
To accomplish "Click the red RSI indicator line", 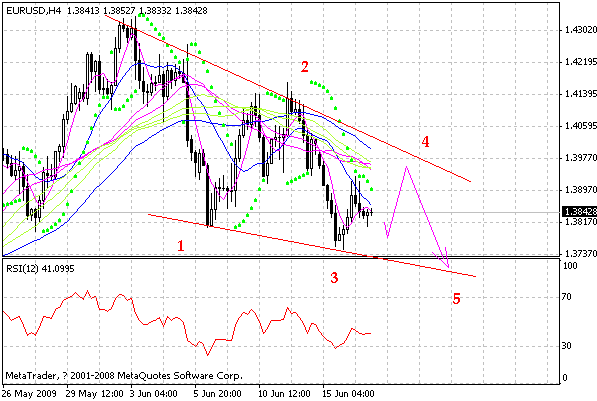I will coord(187,324).
